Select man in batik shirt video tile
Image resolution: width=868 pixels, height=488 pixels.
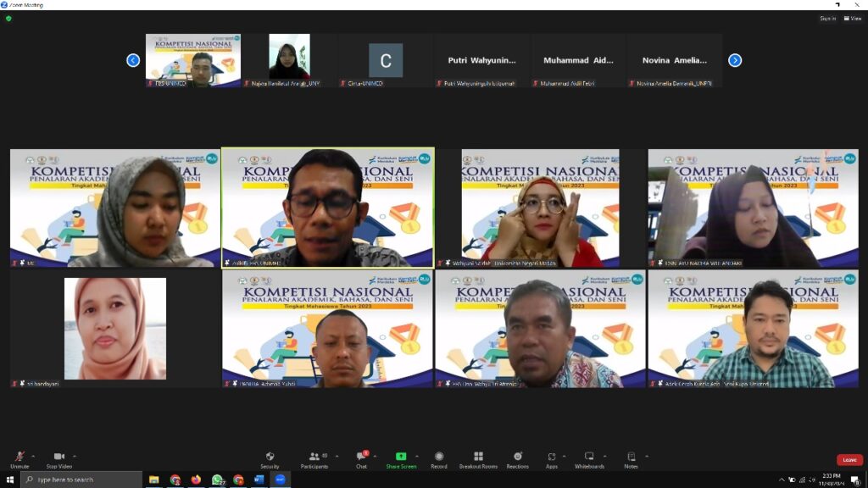pos(540,329)
